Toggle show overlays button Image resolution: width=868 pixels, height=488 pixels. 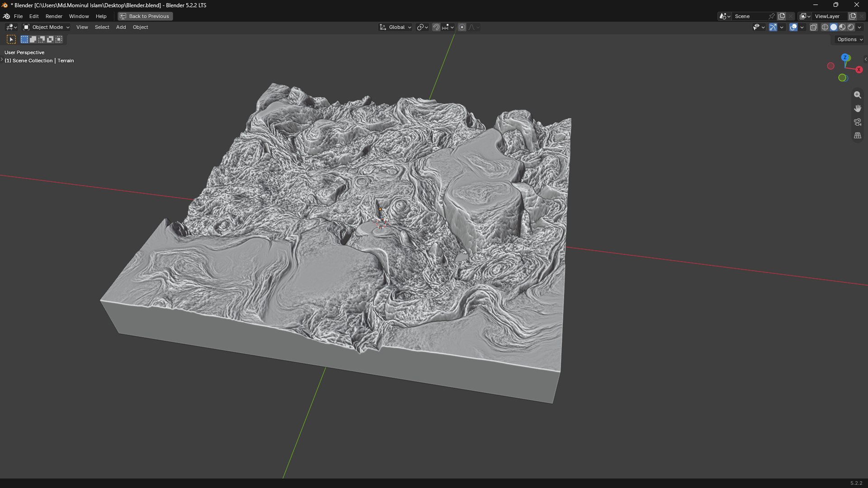(793, 27)
